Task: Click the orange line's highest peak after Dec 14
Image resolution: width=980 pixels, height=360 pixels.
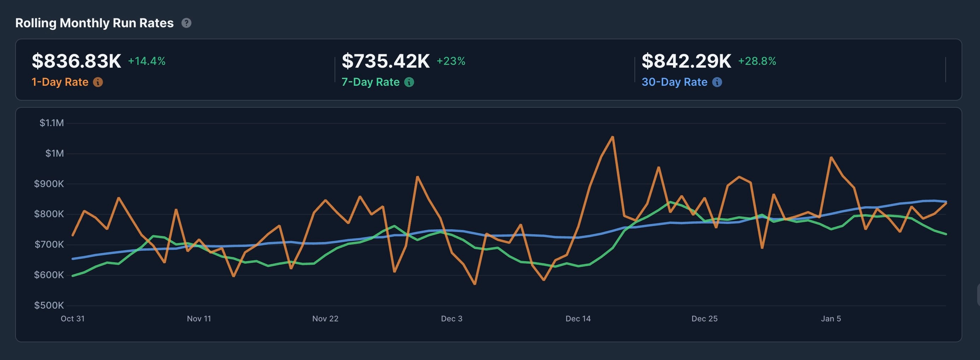Action: tap(612, 137)
